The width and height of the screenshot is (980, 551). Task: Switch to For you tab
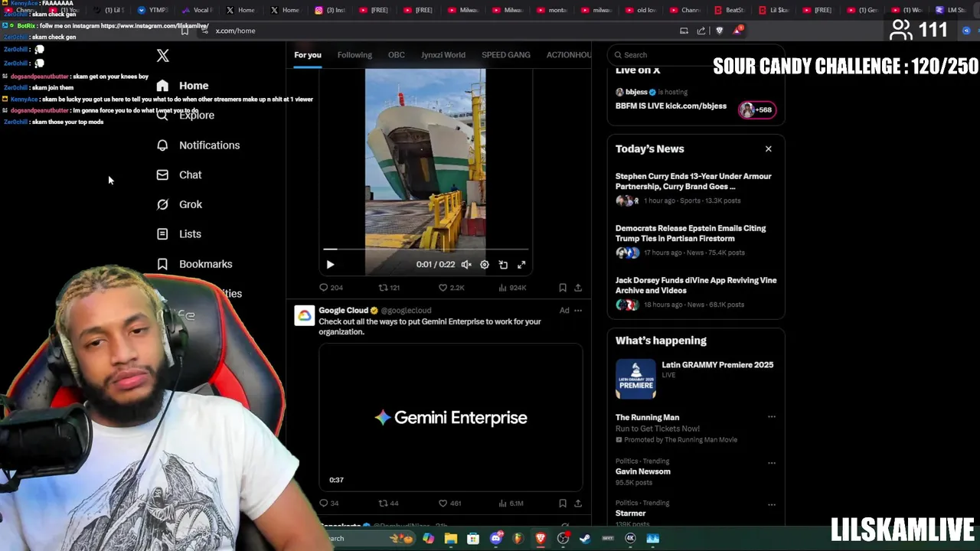(308, 55)
